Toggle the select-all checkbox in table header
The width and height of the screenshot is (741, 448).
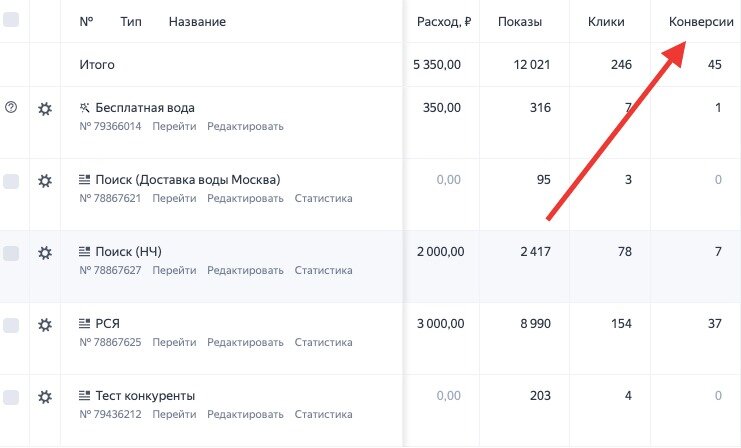(11, 20)
